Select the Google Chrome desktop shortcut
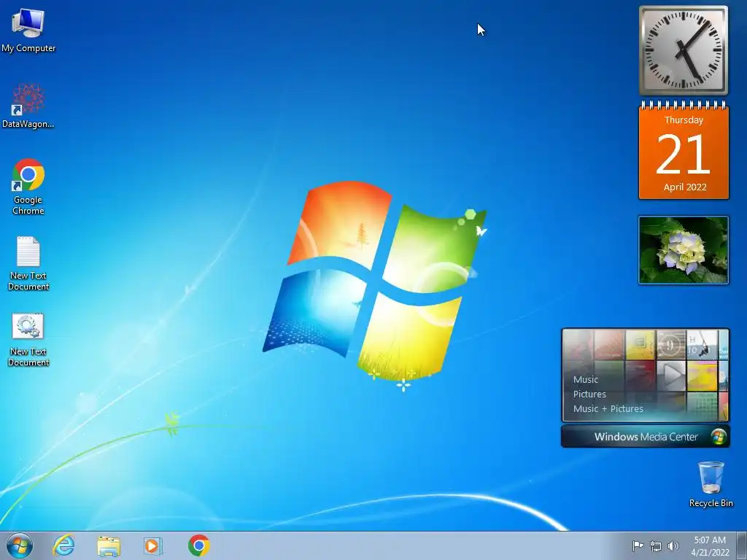The height and width of the screenshot is (560, 747). [28, 187]
